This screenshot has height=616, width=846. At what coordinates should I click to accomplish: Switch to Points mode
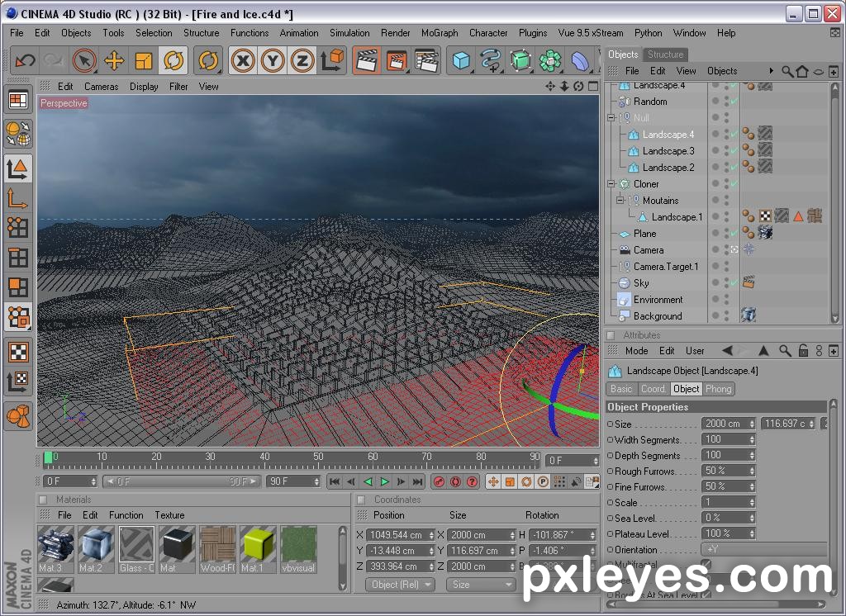click(x=18, y=228)
